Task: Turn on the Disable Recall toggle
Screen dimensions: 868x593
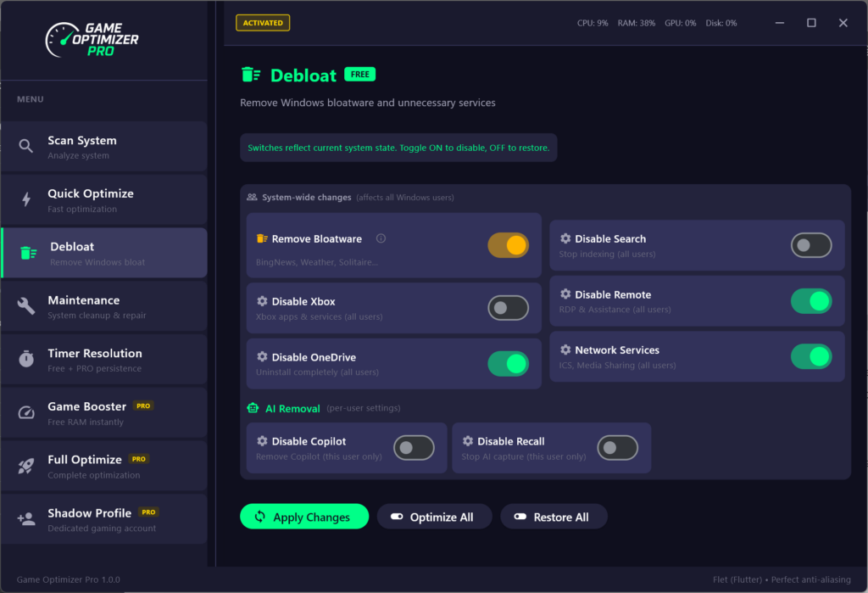Action: click(x=617, y=448)
